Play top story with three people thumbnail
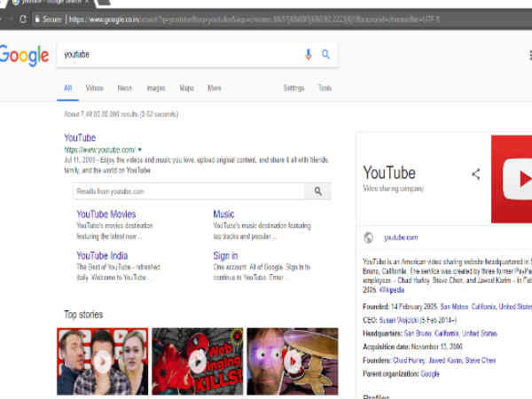Screen dimensions: 532x399 pyautogui.click(x=103, y=362)
